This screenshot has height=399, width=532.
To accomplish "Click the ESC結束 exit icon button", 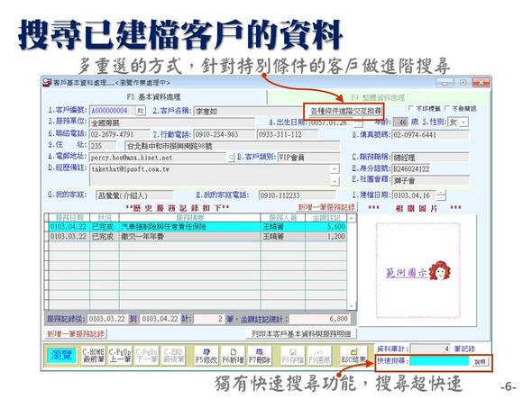I will [x=353, y=355].
